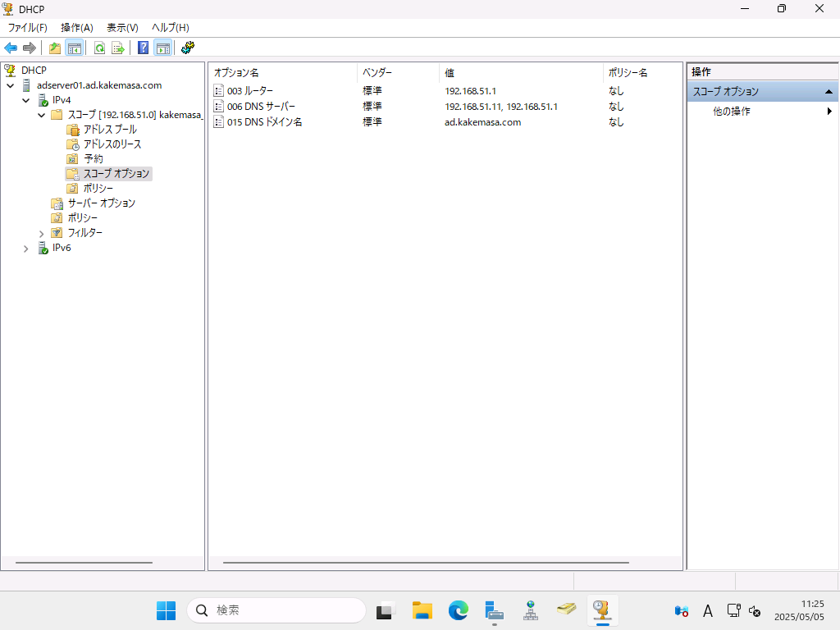Click the 003 ルーター option row icon
840x630 pixels.
click(218, 91)
